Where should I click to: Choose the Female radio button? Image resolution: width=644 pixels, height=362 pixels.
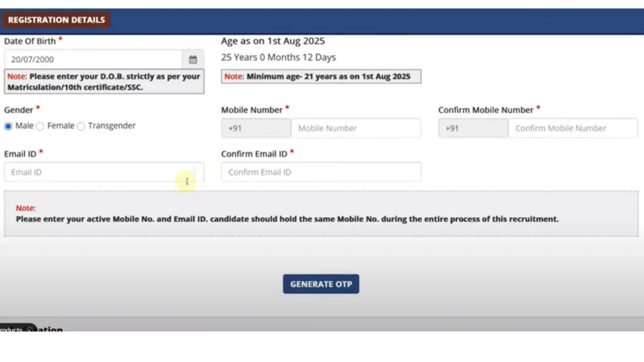[x=40, y=126]
